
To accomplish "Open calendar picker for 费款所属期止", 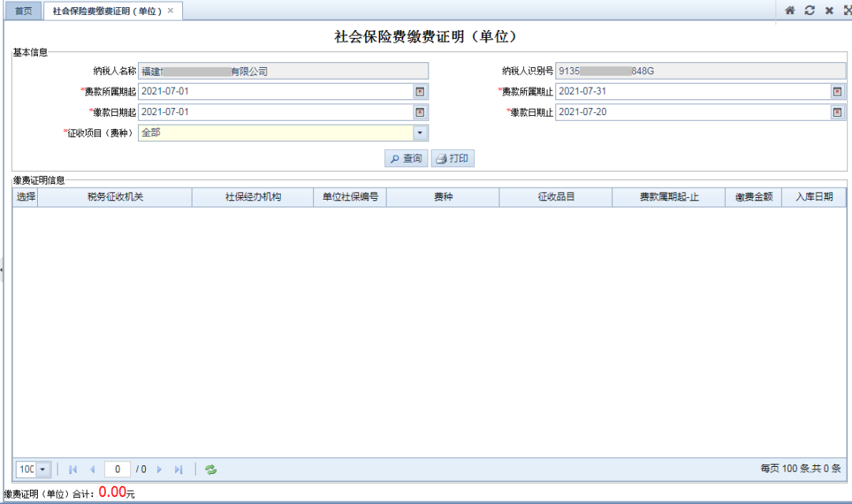I will coord(837,91).
